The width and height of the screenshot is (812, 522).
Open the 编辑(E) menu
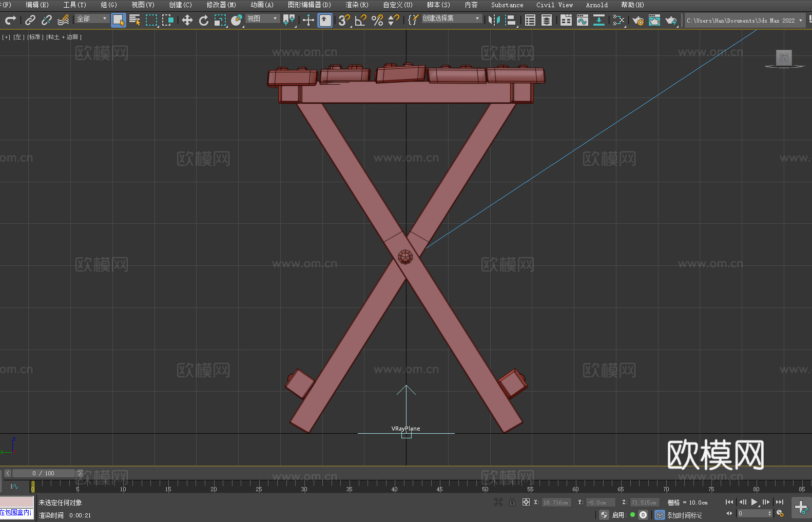(37, 5)
